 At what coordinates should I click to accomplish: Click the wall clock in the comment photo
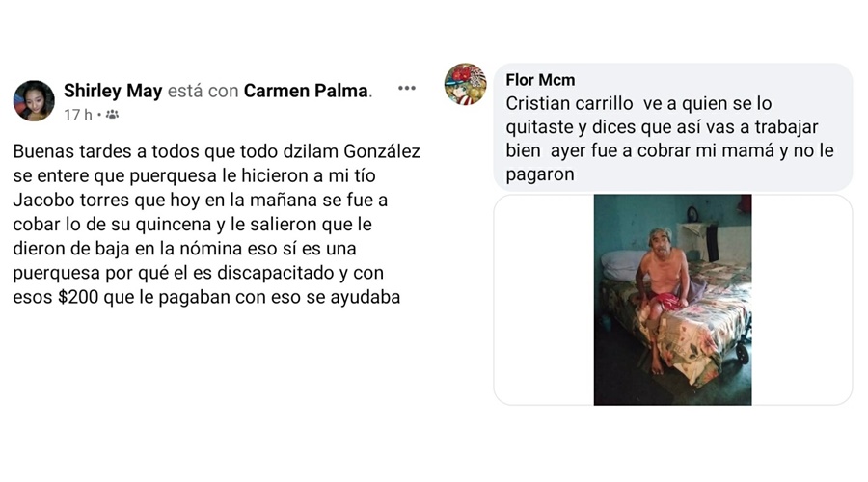click(692, 214)
